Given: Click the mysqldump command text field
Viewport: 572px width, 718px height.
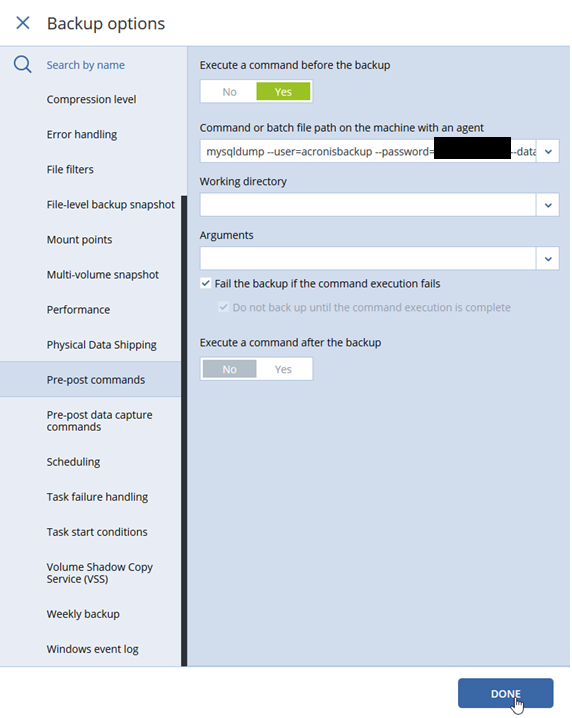Looking at the screenshot, I should [x=368, y=152].
